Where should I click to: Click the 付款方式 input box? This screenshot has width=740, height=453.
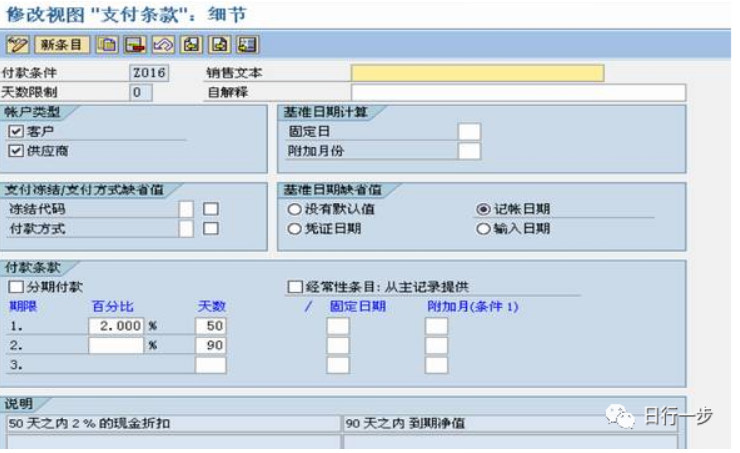pyautogui.click(x=186, y=229)
